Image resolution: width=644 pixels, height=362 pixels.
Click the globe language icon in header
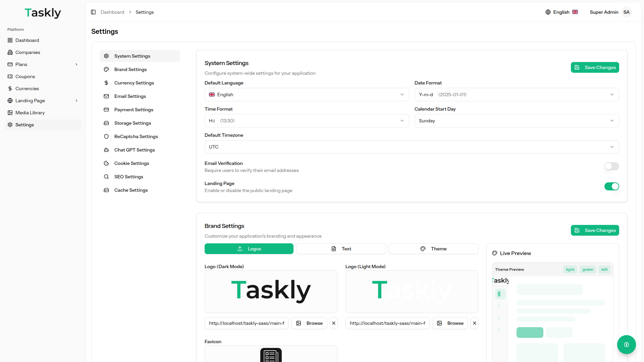click(x=548, y=12)
